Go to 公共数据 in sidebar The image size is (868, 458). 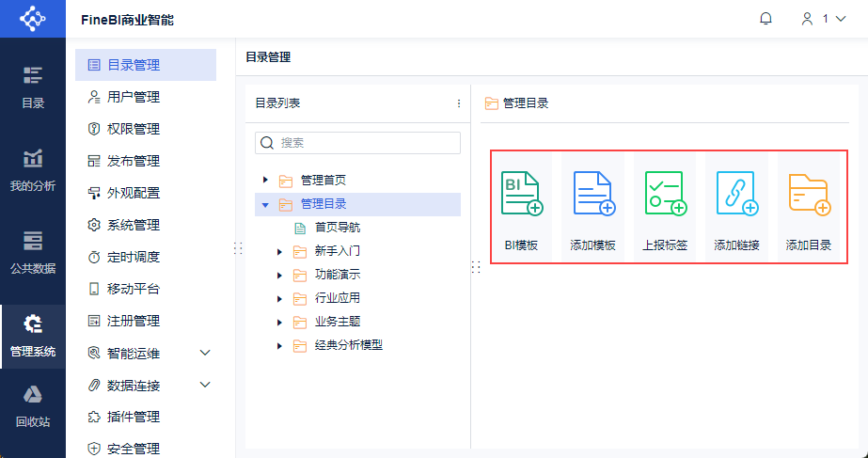coord(33,253)
